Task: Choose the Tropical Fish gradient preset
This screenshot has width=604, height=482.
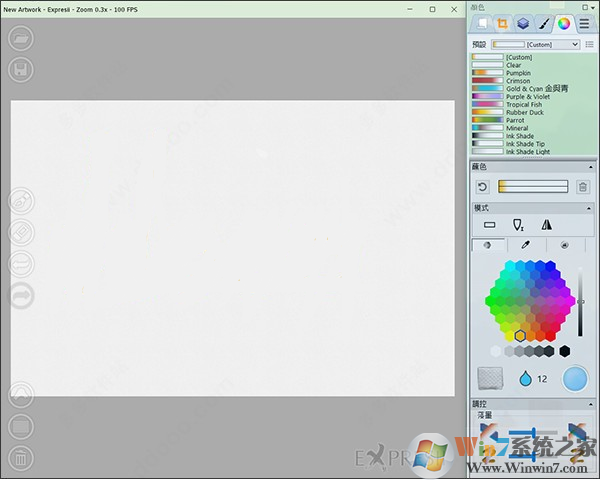Action: point(523,105)
